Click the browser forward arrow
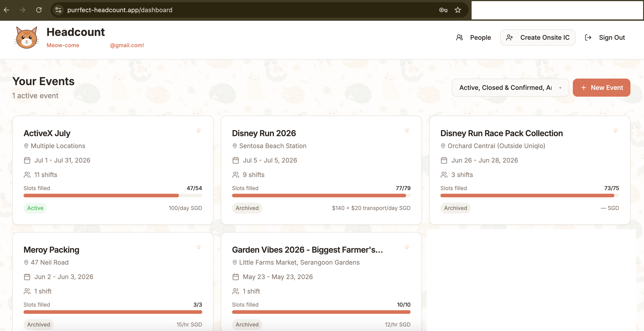644x331 pixels. [x=23, y=10]
